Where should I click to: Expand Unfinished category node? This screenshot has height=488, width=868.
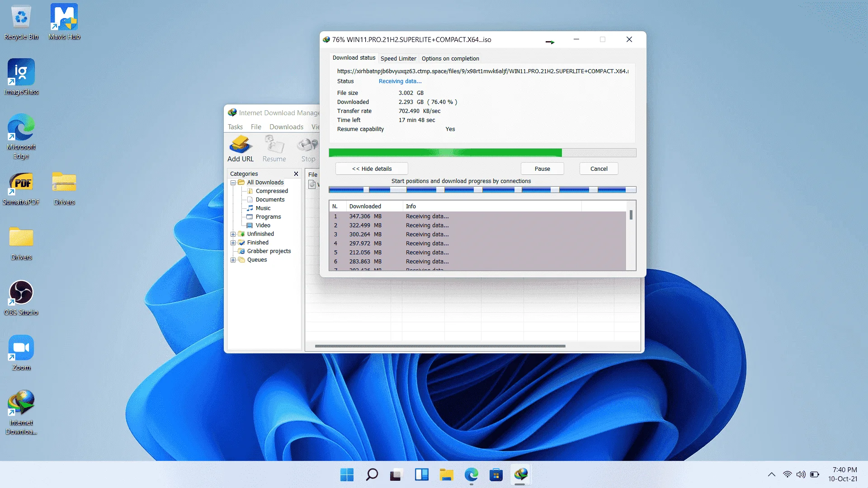pos(233,234)
